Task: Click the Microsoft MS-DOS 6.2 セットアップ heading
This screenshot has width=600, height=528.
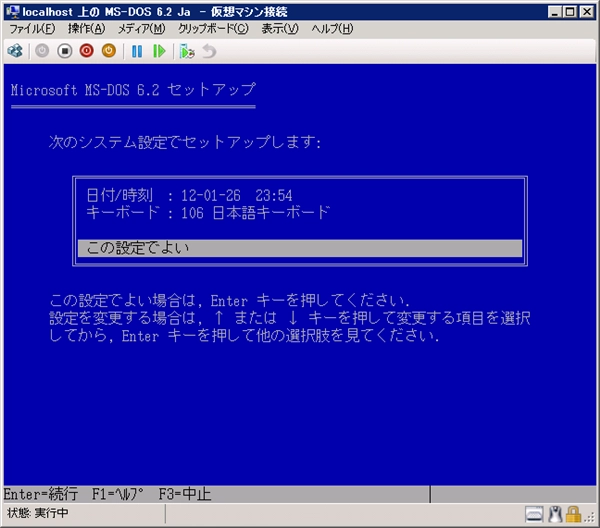Action: (x=133, y=90)
